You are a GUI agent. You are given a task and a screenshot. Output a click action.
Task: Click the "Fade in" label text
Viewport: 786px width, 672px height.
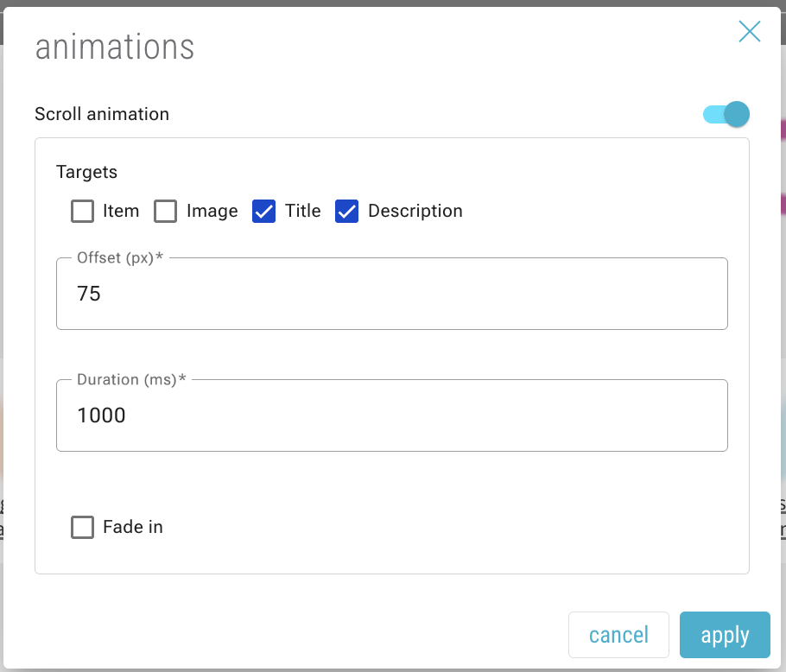[x=132, y=528]
